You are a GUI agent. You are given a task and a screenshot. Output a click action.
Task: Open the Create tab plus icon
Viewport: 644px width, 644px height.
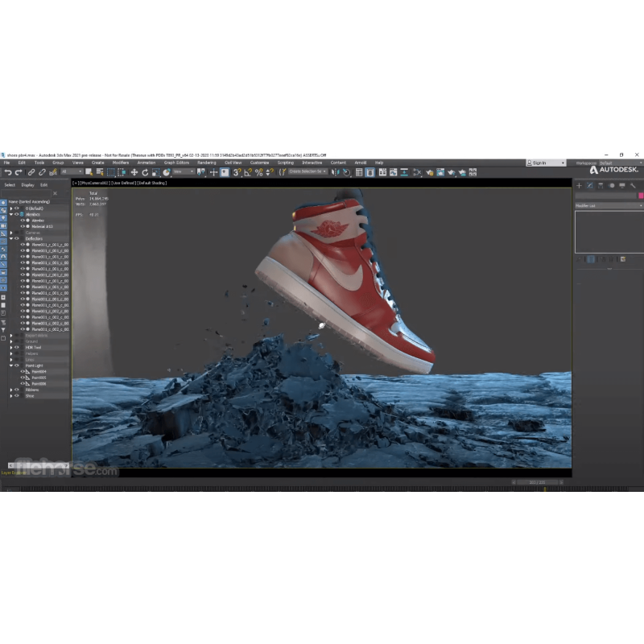(x=579, y=186)
